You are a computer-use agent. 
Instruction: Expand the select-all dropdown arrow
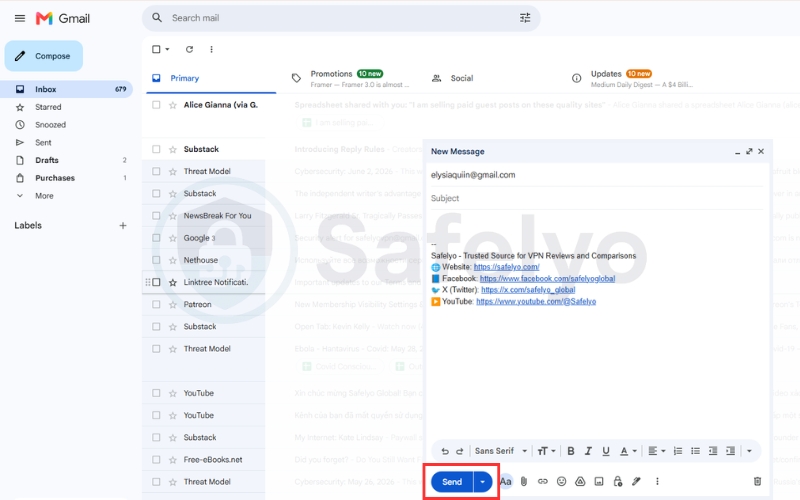click(x=167, y=49)
